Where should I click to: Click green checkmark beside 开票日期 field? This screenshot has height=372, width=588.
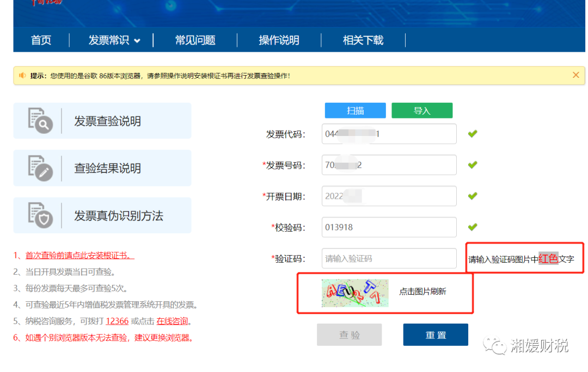coord(473,196)
